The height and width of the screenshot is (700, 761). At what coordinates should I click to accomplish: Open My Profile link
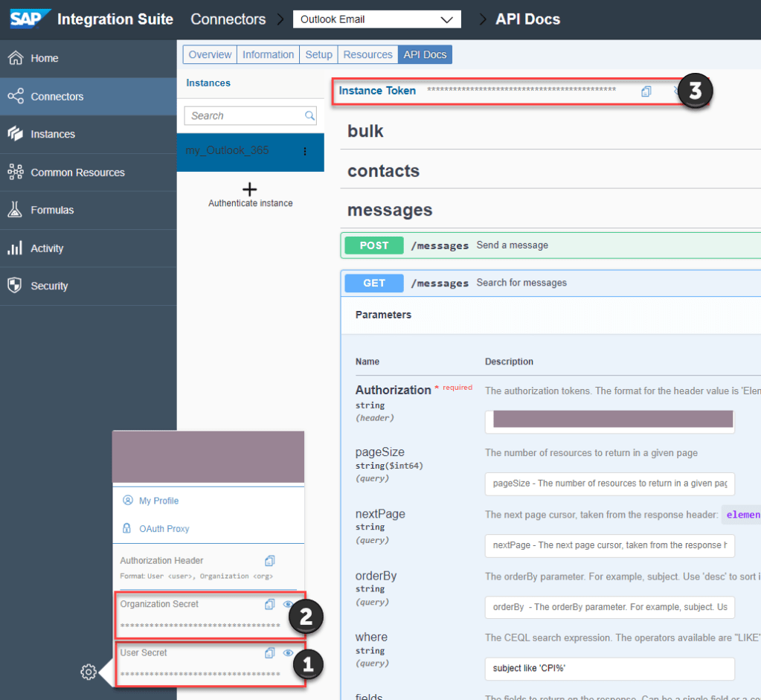coord(158,501)
